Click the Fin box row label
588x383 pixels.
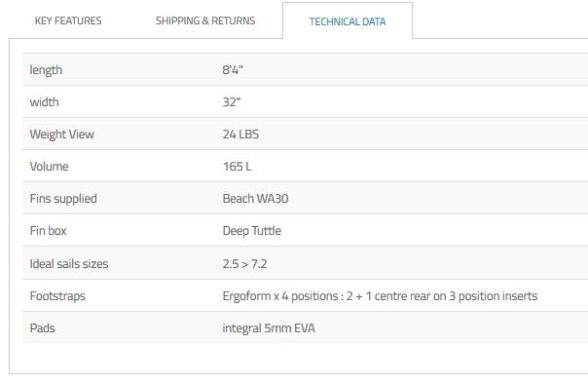(48, 231)
